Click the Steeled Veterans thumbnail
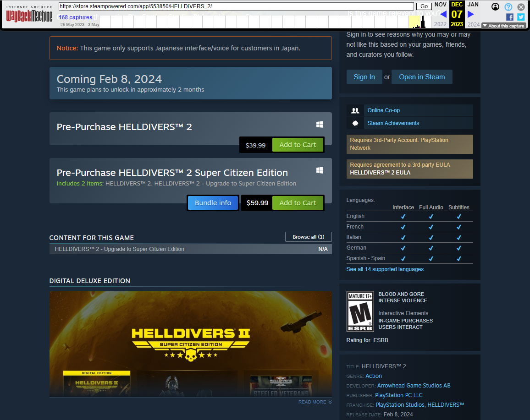530x420 pixels. pyautogui.click(x=281, y=386)
